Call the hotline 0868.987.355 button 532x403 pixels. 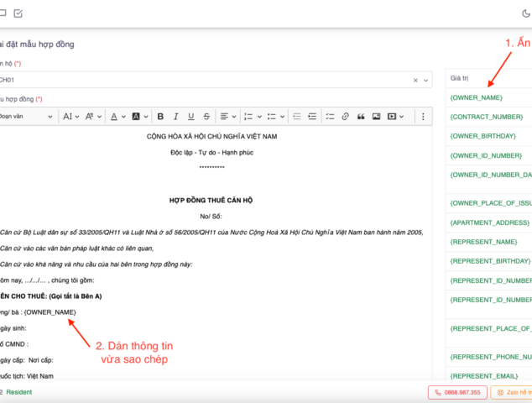[457, 392]
